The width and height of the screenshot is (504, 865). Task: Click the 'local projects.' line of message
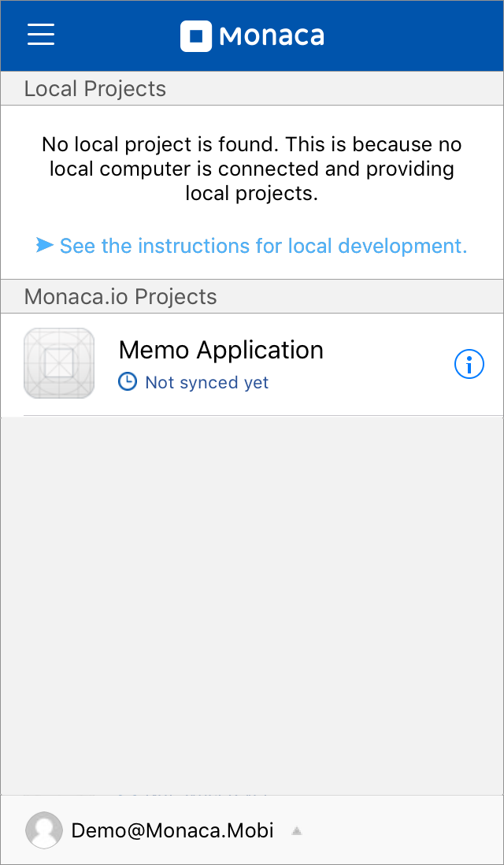click(x=252, y=193)
